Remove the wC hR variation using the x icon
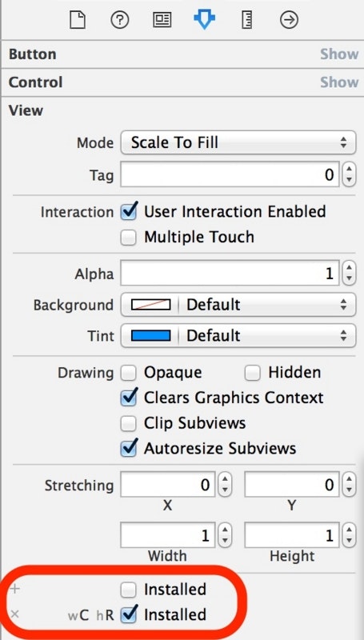 [14, 614]
